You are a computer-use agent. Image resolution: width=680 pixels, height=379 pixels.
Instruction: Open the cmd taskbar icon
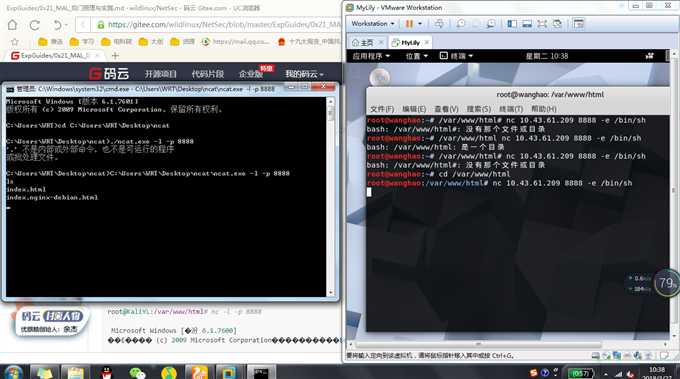(262, 372)
